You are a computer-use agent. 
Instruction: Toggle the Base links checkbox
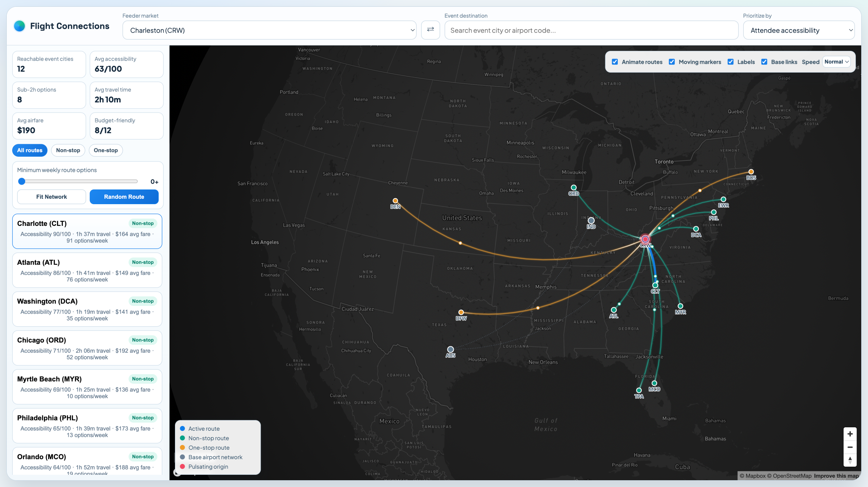(764, 62)
